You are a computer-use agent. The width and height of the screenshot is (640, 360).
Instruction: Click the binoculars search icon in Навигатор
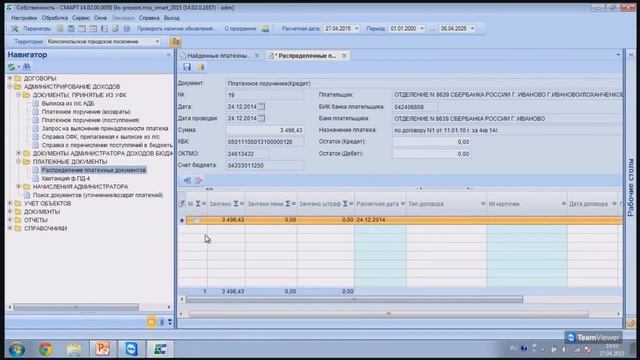click(27, 67)
